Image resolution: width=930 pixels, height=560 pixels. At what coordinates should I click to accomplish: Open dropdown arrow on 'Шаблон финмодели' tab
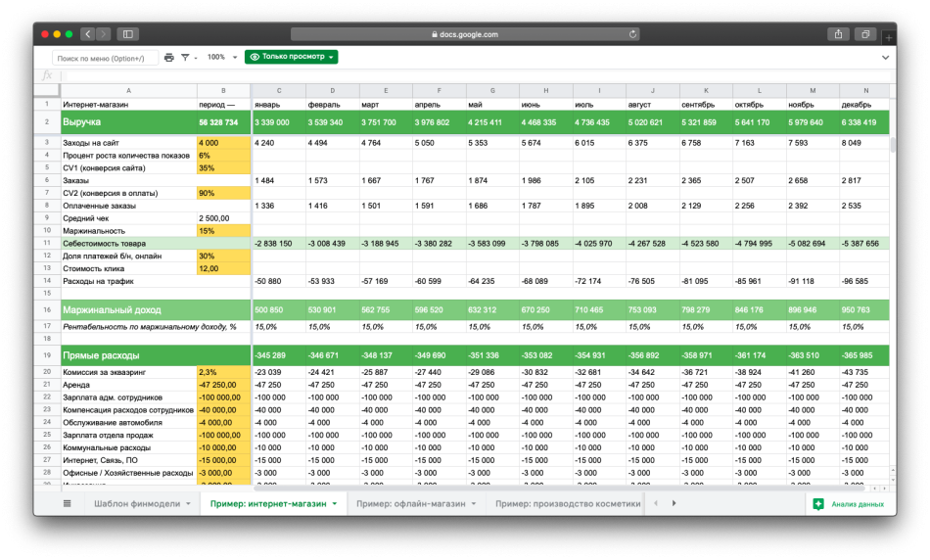(x=186, y=504)
